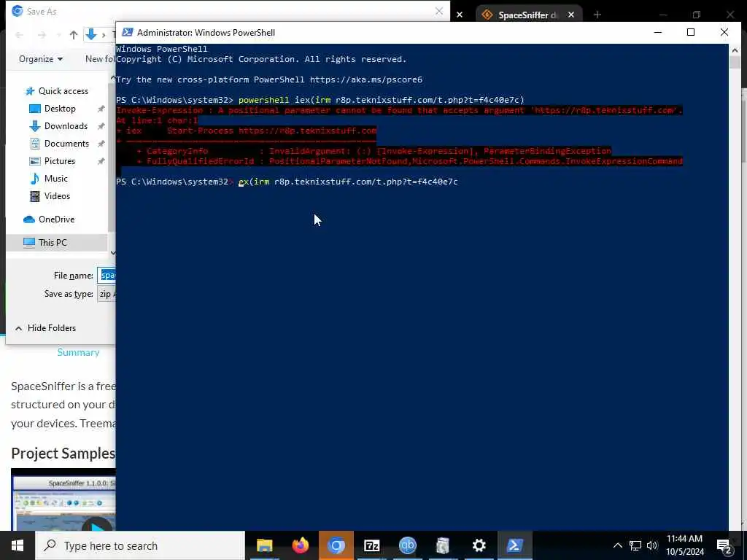Go up one folder in Save As

pyautogui.click(x=74, y=35)
